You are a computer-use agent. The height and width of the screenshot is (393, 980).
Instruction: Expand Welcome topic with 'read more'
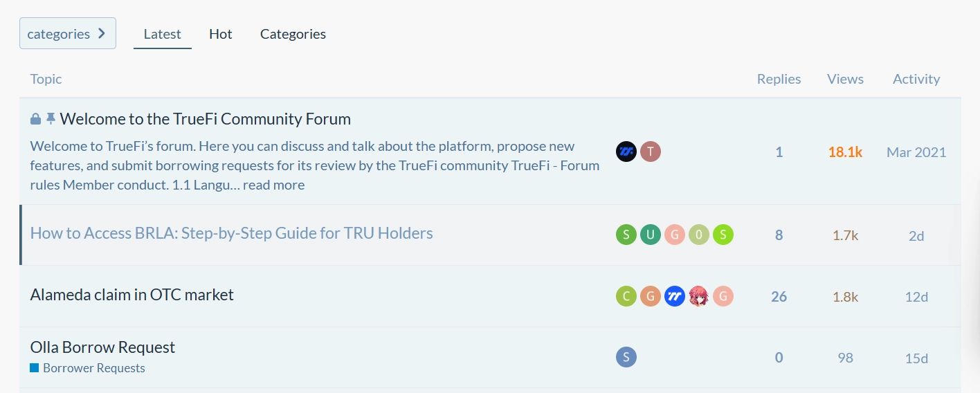(x=273, y=185)
